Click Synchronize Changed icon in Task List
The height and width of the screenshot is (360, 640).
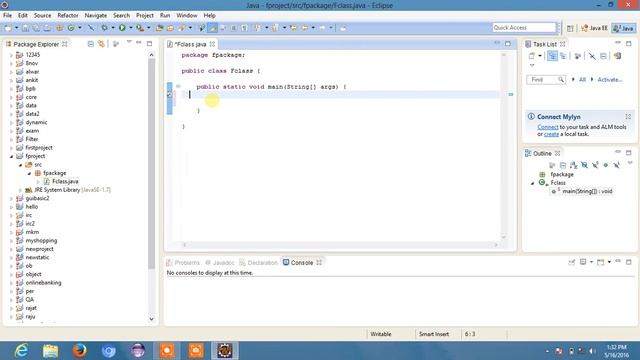(617, 56)
